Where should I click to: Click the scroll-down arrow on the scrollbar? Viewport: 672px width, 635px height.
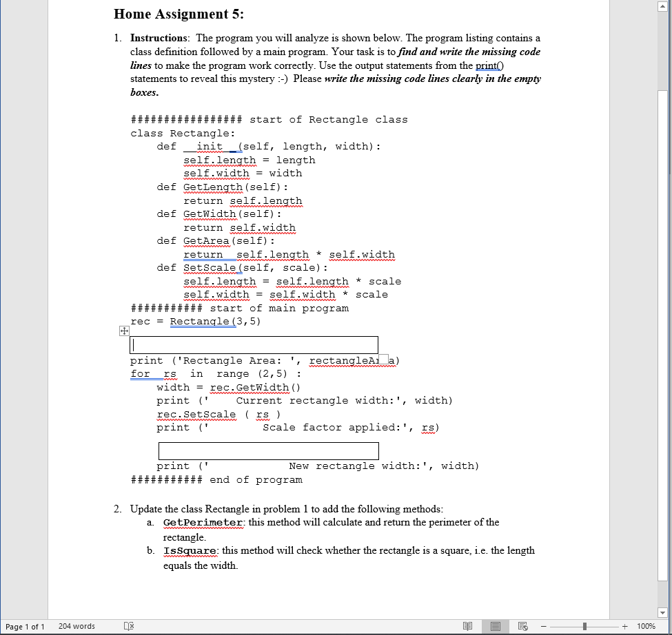pyautogui.click(x=662, y=612)
